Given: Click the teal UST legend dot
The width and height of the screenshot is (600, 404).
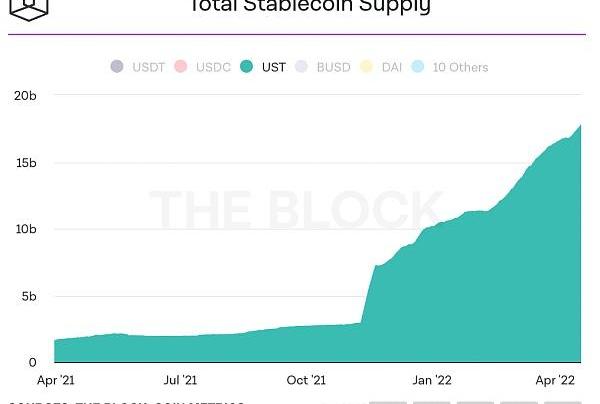Looking at the screenshot, I should [x=246, y=67].
